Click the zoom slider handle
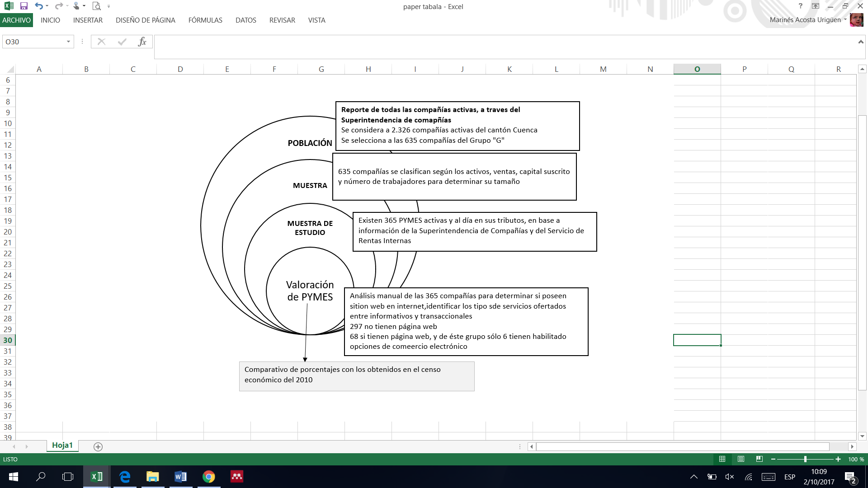The width and height of the screenshot is (868, 488). [x=805, y=459]
